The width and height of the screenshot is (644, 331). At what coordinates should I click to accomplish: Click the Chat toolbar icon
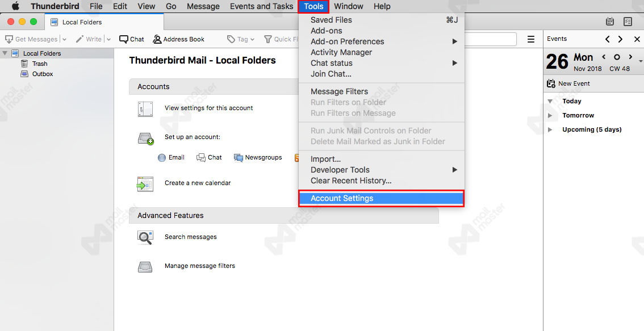131,39
